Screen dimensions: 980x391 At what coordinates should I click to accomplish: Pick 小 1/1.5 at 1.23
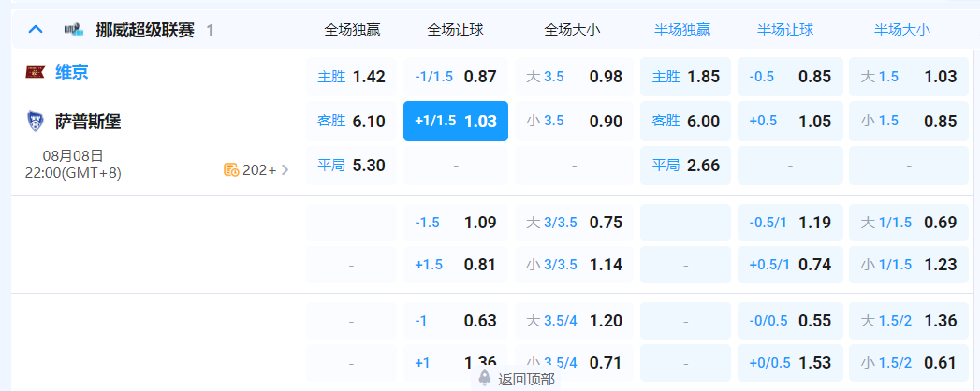click(x=909, y=265)
